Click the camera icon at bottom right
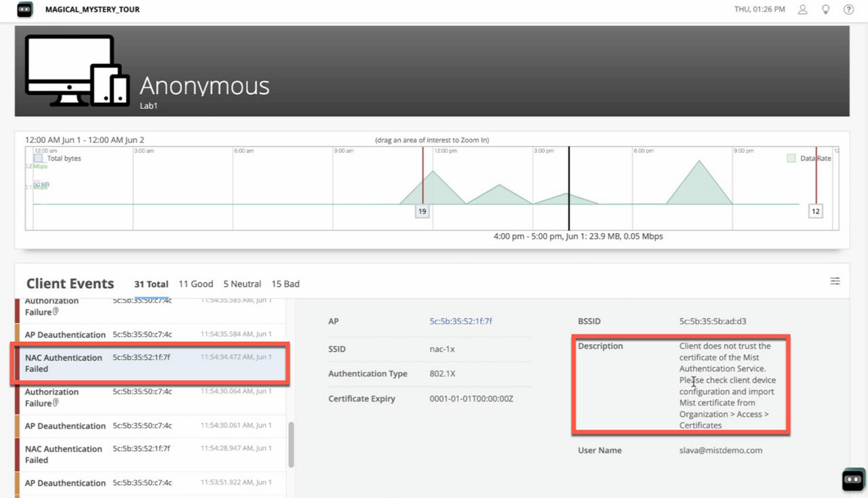 [853, 479]
